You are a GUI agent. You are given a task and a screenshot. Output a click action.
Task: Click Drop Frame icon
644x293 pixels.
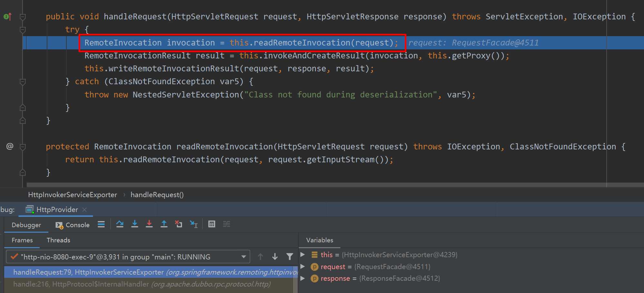coord(179,224)
